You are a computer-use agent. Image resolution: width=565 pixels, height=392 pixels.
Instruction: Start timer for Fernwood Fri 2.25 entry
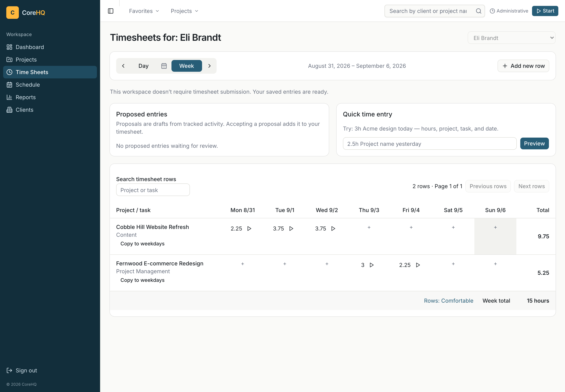coord(418,265)
